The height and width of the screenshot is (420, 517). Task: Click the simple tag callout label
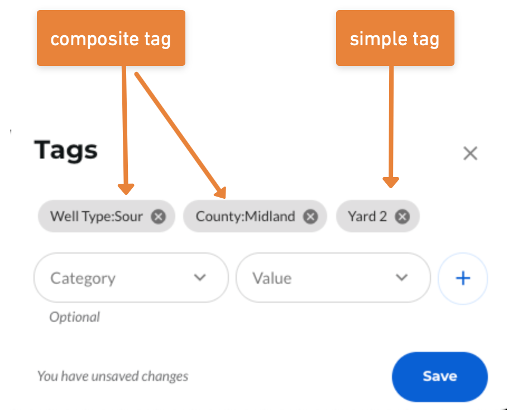(x=395, y=37)
